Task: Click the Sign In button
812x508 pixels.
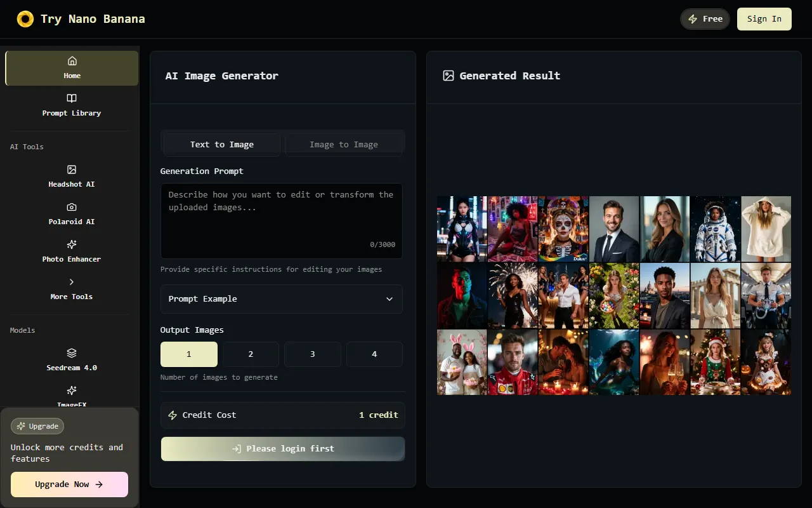Action: click(764, 19)
